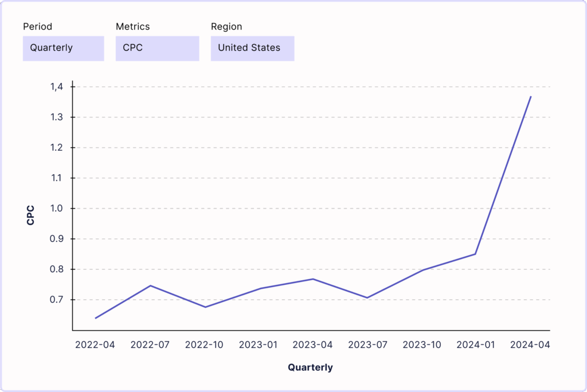Click the Metrics label above the dropdown
This screenshot has height=392, width=587.
pos(133,26)
